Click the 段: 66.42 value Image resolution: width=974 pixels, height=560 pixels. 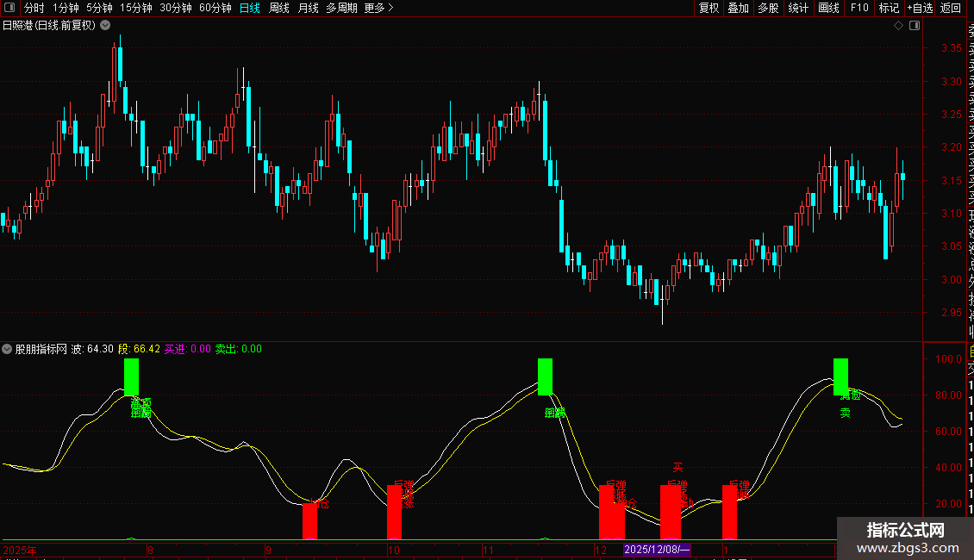pyautogui.click(x=139, y=349)
